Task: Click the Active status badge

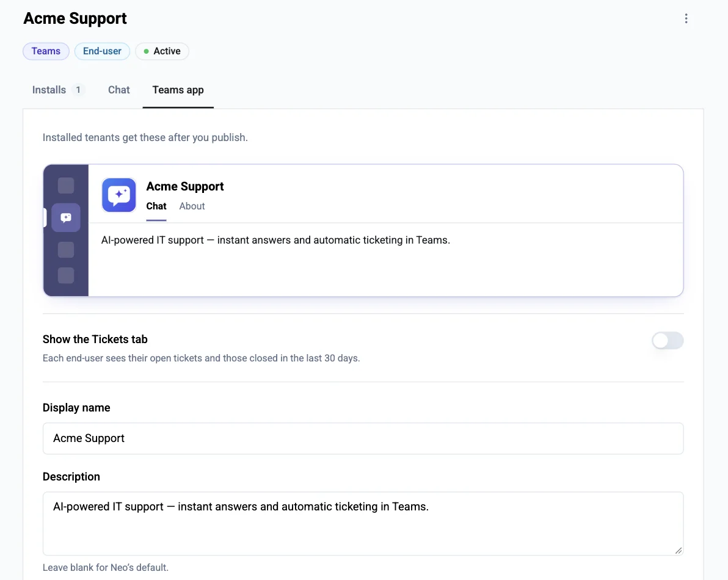Action: (x=162, y=51)
